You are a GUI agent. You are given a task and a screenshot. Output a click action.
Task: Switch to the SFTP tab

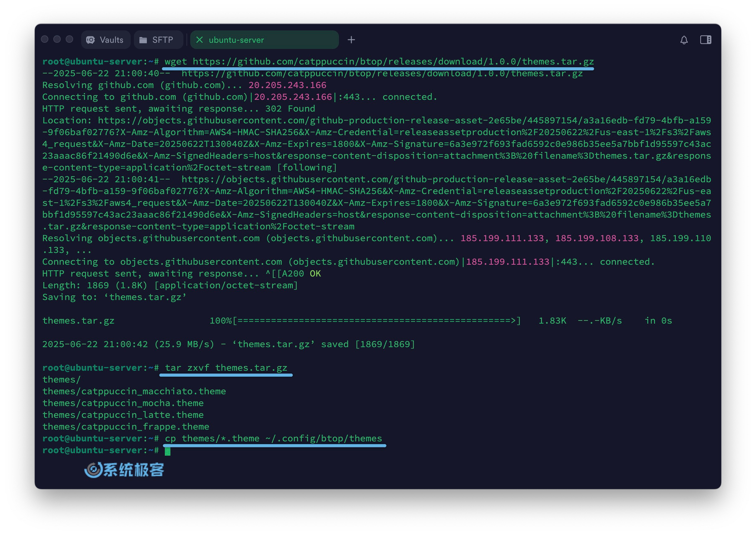158,40
